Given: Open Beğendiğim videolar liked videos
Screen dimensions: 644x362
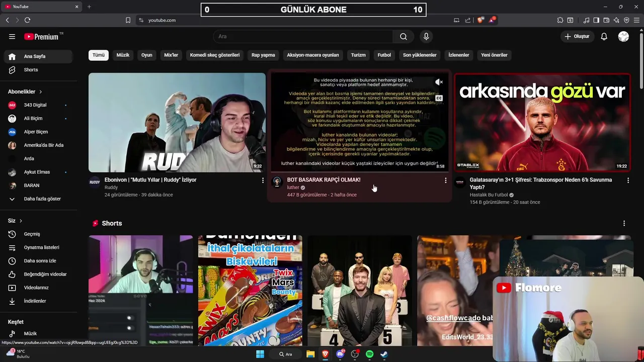Looking at the screenshot, I should (38, 274).
